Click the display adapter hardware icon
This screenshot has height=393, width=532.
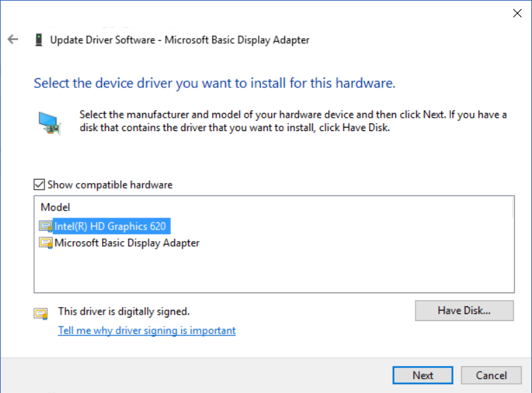(x=49, y=123)
